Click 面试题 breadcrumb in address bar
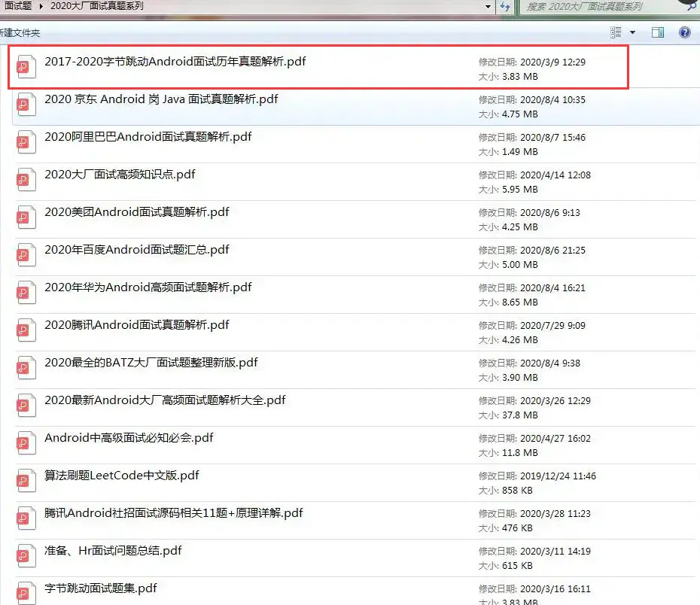This screenshot has height=605, width=700. 18,6
